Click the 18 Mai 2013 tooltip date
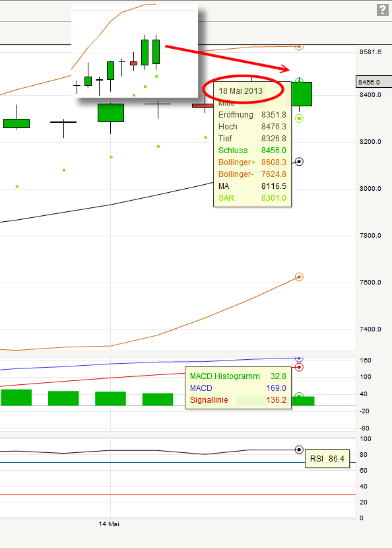Viewport: 392px width, 548px height. pyautogui.click(x=240, y=91)
